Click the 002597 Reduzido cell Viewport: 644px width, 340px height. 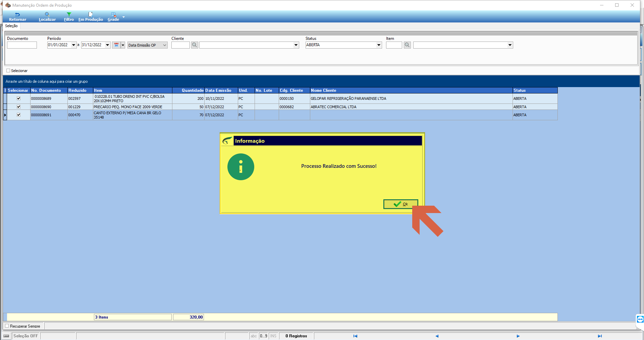(80, 98)
